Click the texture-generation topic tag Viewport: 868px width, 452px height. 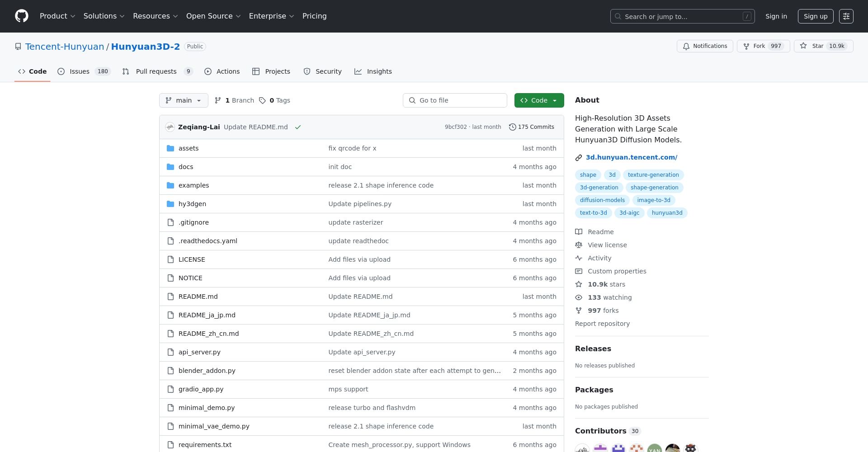pyautogui.click(x=653, y=175)
